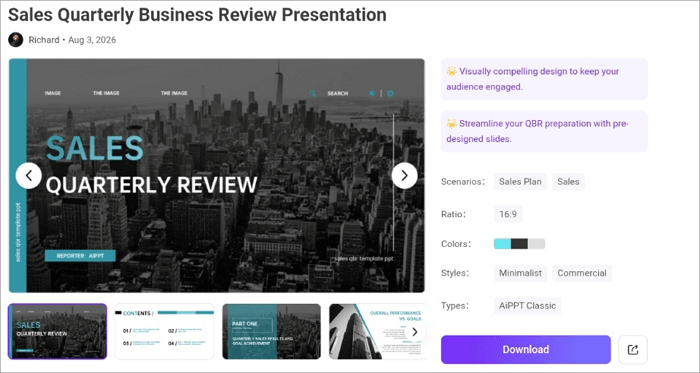Viewport: 700px width, 373px height.
Task: Open the Sales Quarterly Review cover thumbnail
Action: pos(58,332)
